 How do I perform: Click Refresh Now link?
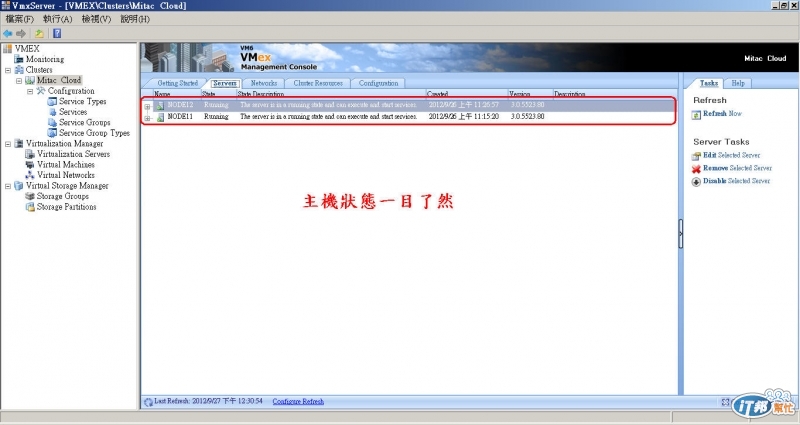722,114
